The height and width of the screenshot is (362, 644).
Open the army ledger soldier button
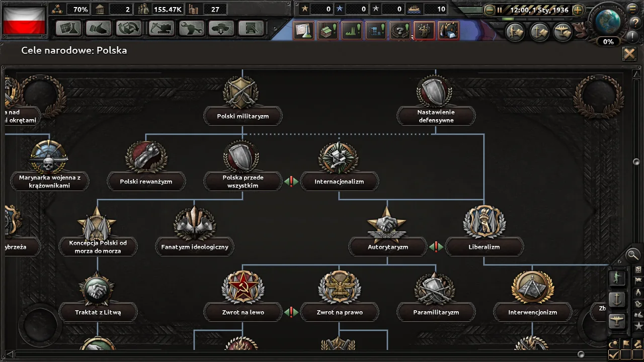pos(515,32)
